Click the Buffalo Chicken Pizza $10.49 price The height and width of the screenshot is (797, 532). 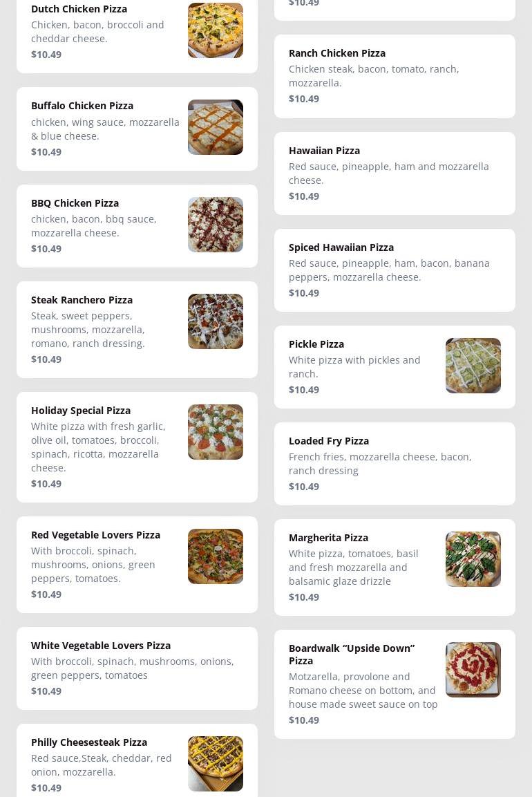[x=46, y=152]
